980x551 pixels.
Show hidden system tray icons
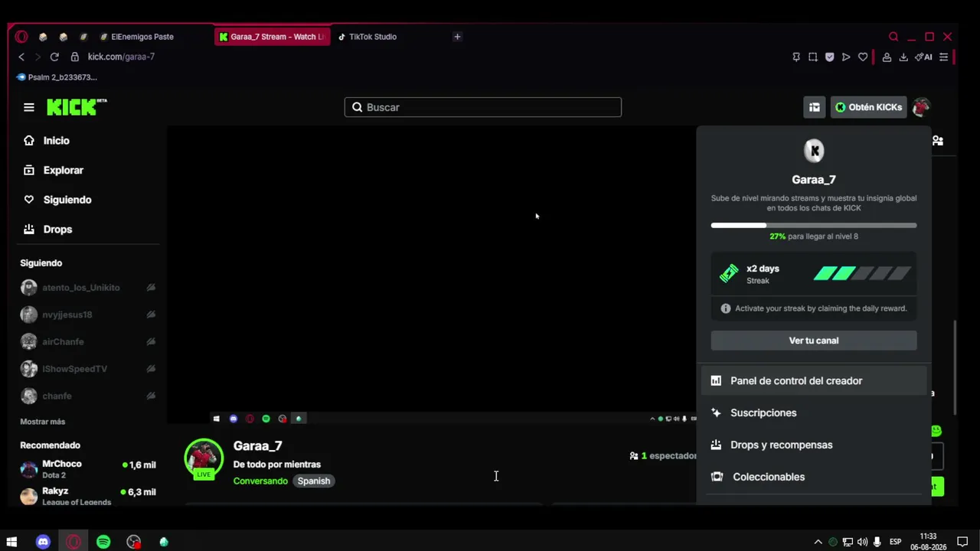click(x=818, y=542)
